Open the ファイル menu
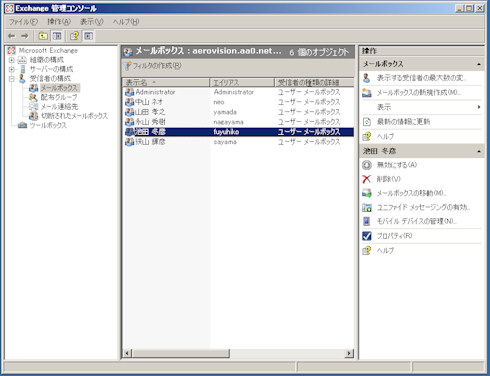The height and width of the screenshot is (376, 490). pyautogui.click(x=23, y=22)
